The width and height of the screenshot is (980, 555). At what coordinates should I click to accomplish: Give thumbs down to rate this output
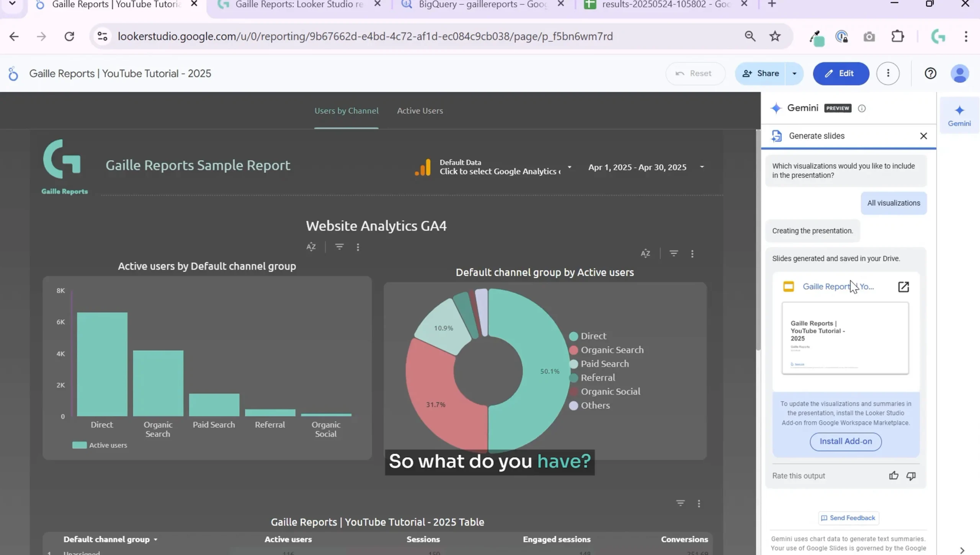click(911, 476)
